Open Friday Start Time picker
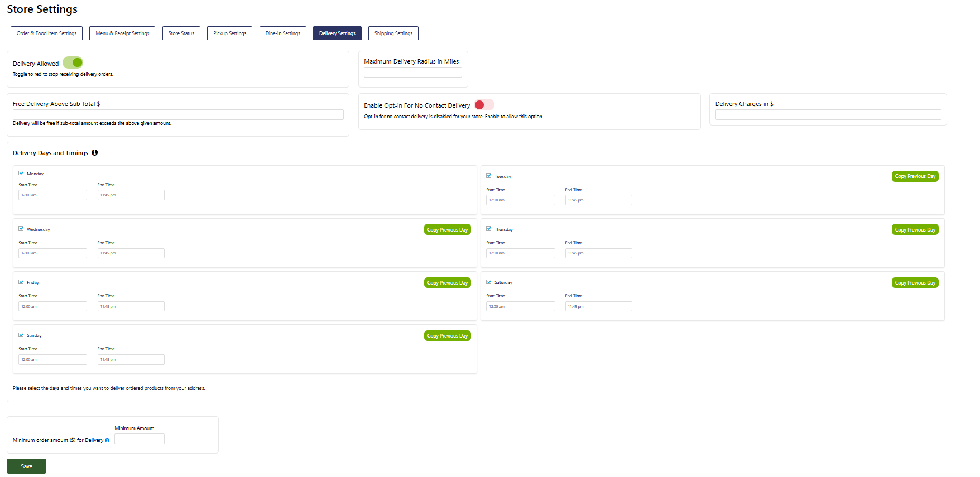 (x=52, y=306)
